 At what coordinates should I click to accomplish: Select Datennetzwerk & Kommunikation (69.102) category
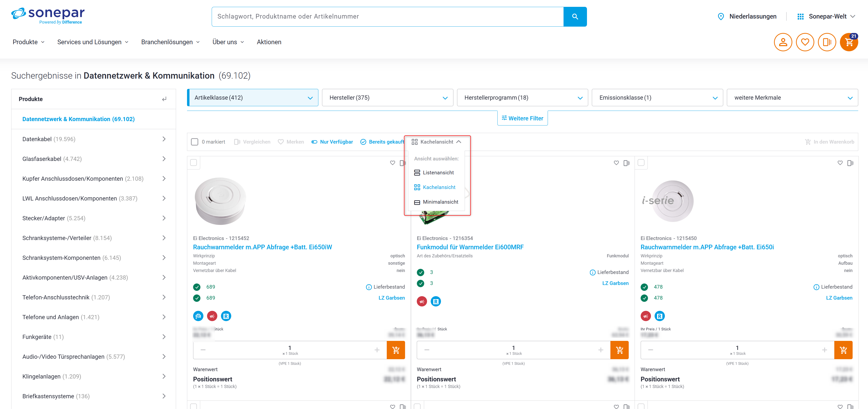pyautogui.click(x=79, y=119)
